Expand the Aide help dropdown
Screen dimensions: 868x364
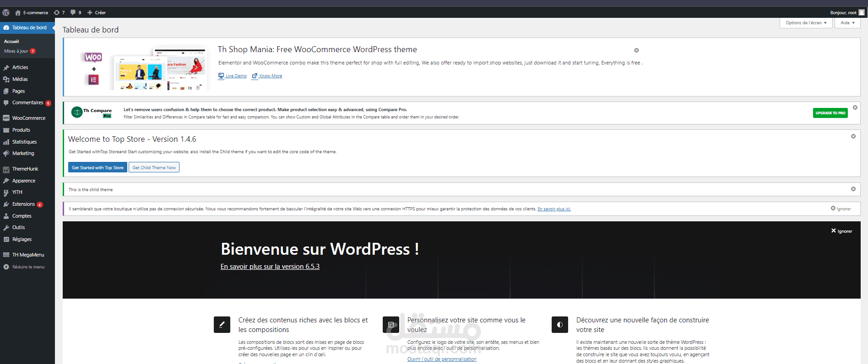847,23
